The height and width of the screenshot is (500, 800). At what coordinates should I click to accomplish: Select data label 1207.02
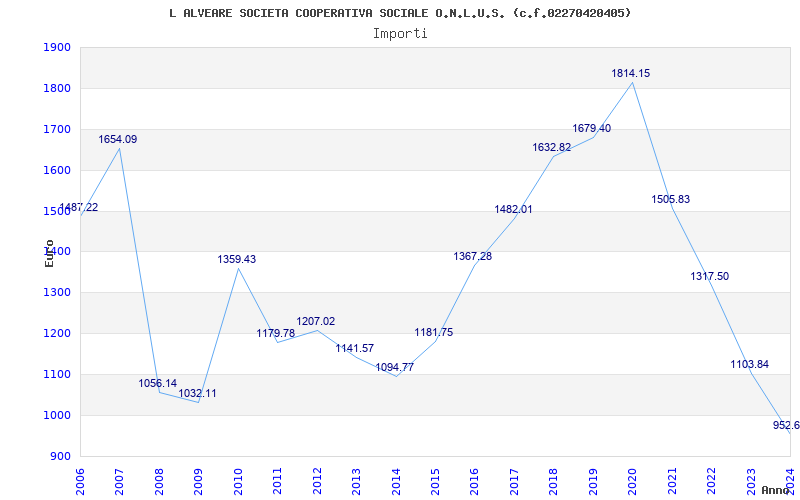pos(316,321)
